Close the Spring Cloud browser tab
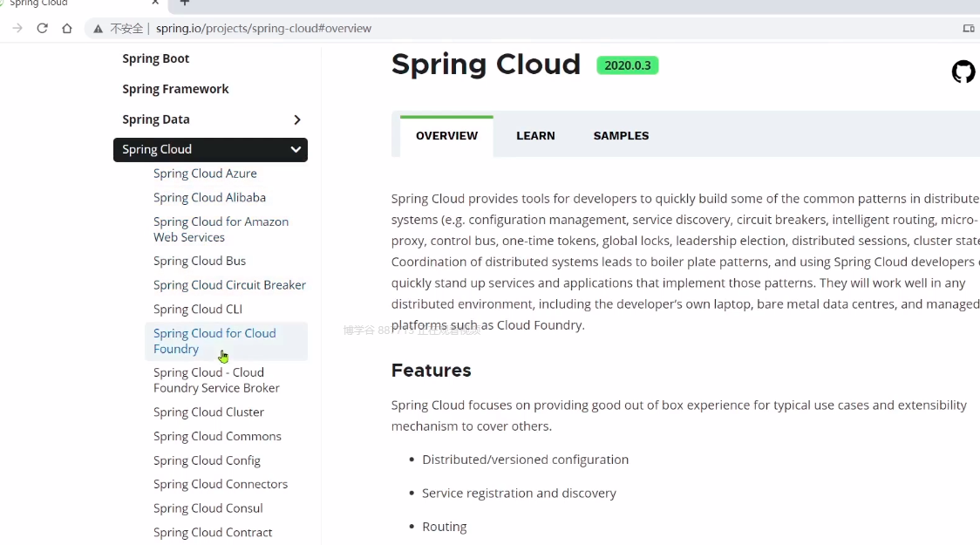980x545 pixels. 155,3
